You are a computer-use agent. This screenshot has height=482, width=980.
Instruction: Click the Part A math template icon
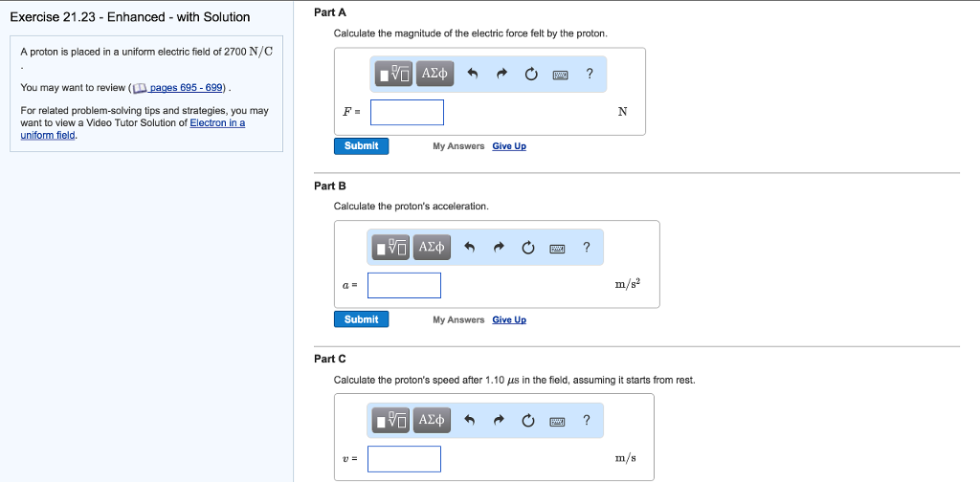pos(392,74)
